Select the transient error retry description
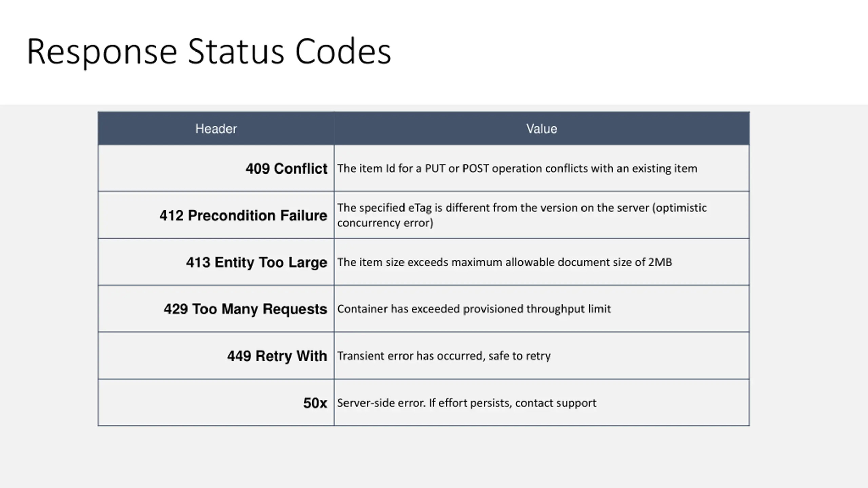This screenshot has height=488, width=868. (x=444, y=356)
